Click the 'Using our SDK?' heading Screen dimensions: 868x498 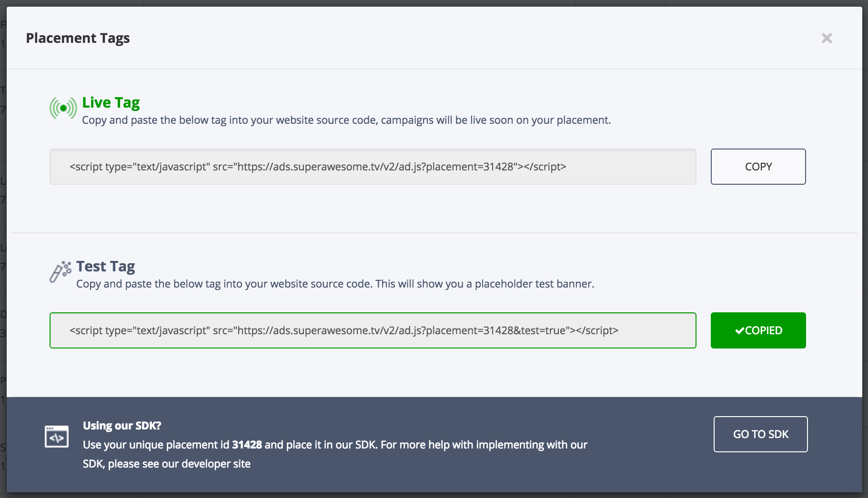pos(122,426)
